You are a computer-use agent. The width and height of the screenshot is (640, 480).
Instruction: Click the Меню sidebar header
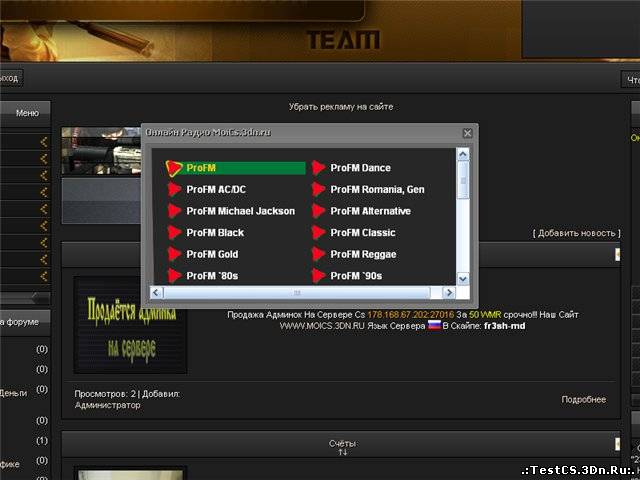click(25, 113)
